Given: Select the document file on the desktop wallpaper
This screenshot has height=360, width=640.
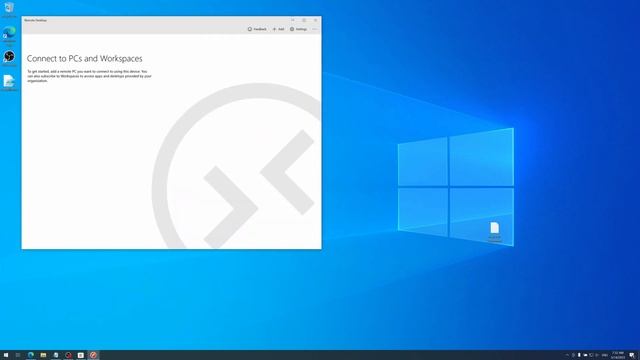Looking at the screenshot, I should tap(495, 232).
